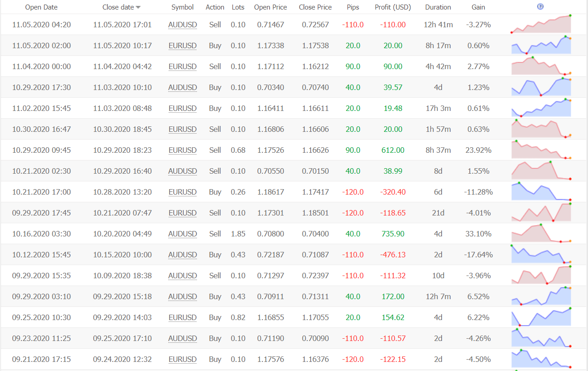Viewport: 588px width, 371px height.
Task: Sort by the Lots column header
Action: pos(238,7)
